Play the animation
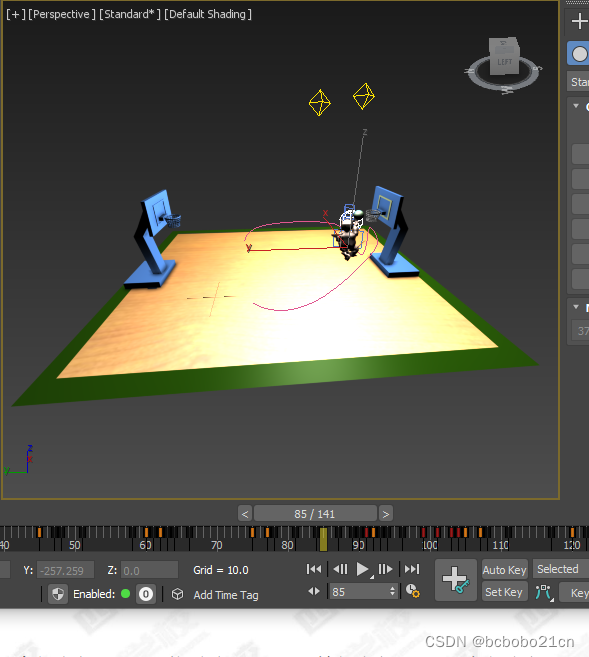The image size is (589, 657). point(362,569)
